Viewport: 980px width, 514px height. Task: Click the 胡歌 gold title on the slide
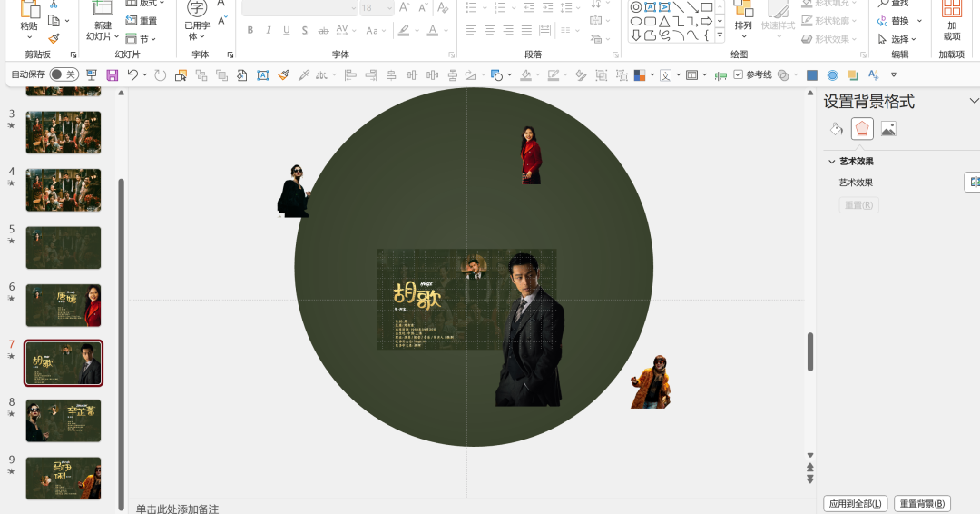(416, 298)
